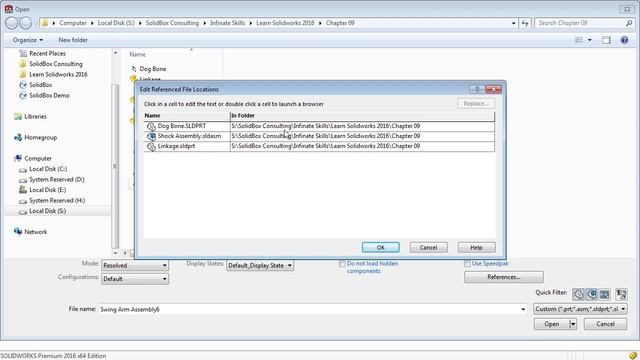This screenshot has height=360, width=640.
Task: Click the Name column header in file list
Action: click(138, 54)
